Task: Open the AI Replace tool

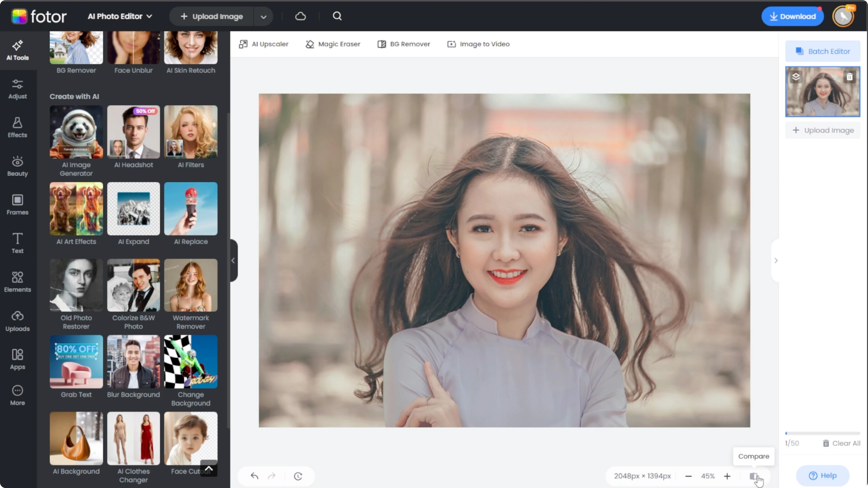Action: click(x=191, y=208)
